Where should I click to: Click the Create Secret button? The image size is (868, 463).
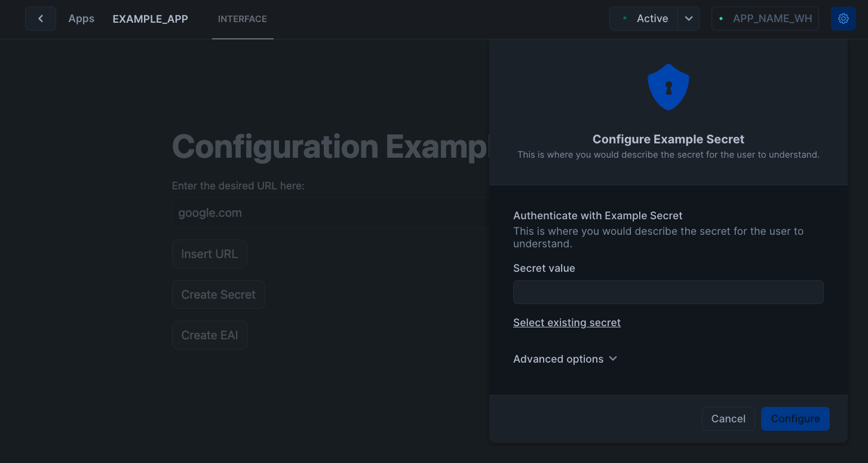pos(218,294)
